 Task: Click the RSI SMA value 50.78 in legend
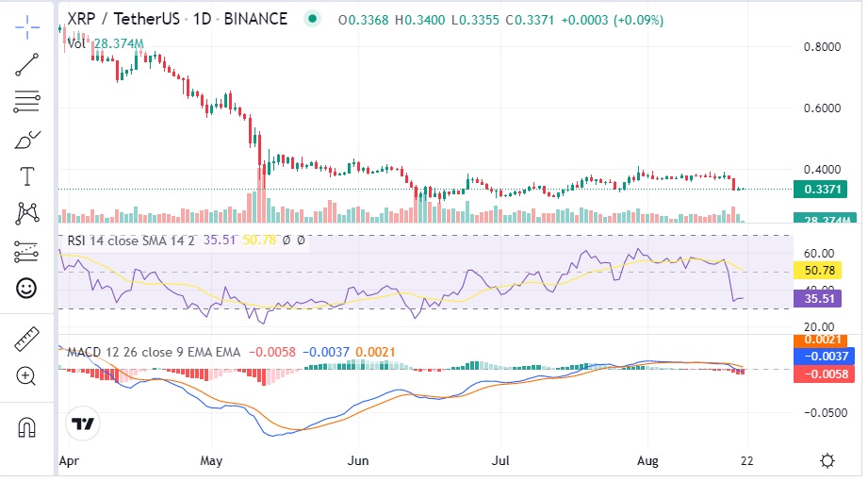[259, 240]
